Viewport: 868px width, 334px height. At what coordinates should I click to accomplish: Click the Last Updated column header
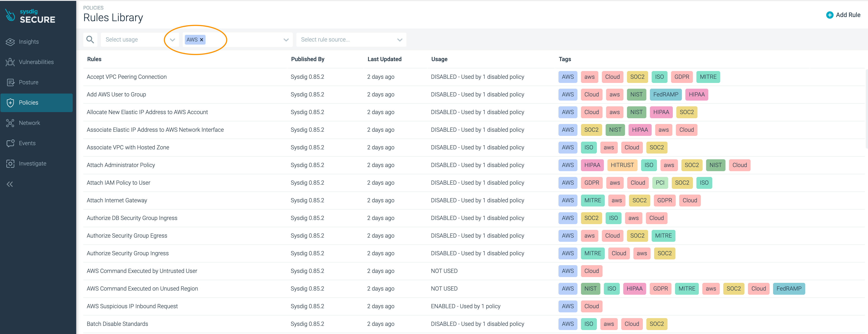click(x=384, y=59)
